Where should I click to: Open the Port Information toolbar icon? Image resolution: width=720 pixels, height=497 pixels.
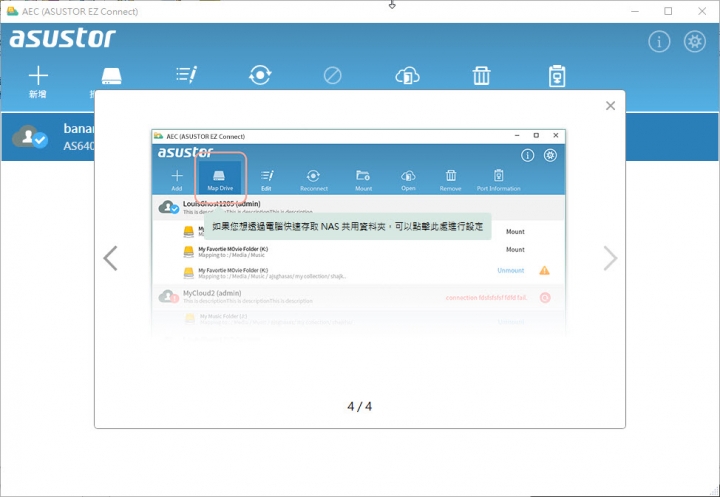pos(557,76)
